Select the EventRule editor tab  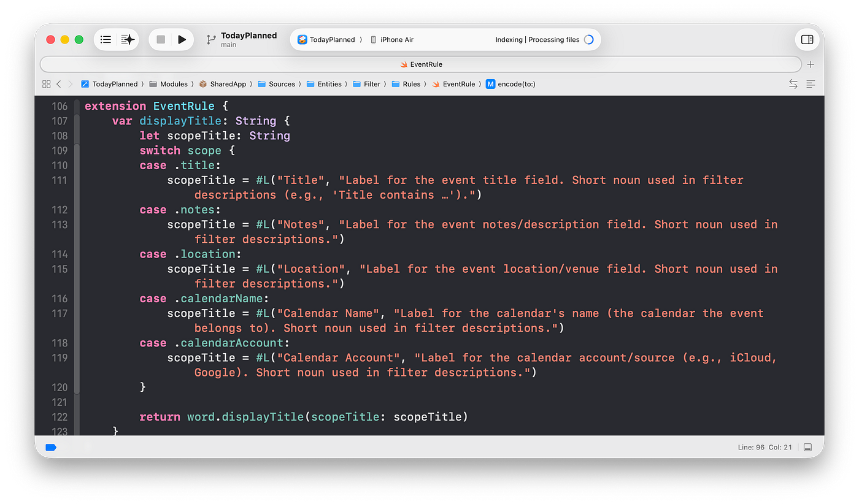(421, 64)
